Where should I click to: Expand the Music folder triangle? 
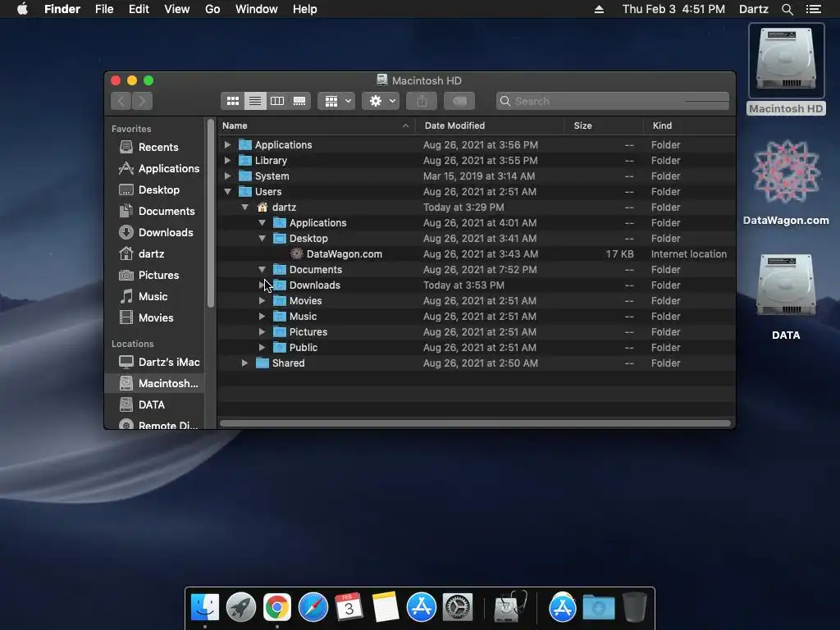click(x=262, y=316)
